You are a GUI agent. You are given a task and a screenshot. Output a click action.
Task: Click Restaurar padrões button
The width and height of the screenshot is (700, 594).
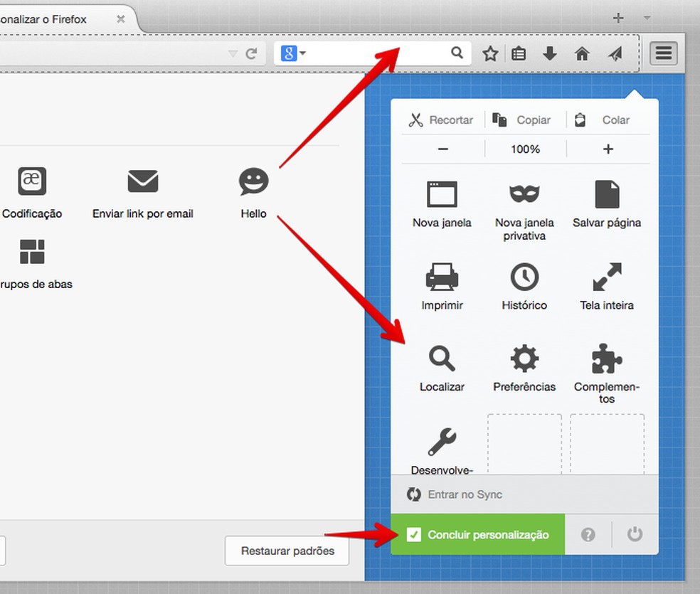coord(287,551)
